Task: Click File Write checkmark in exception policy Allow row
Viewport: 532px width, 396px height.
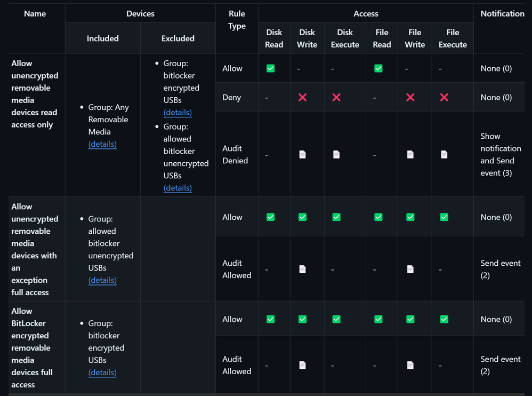Action: 410,217
